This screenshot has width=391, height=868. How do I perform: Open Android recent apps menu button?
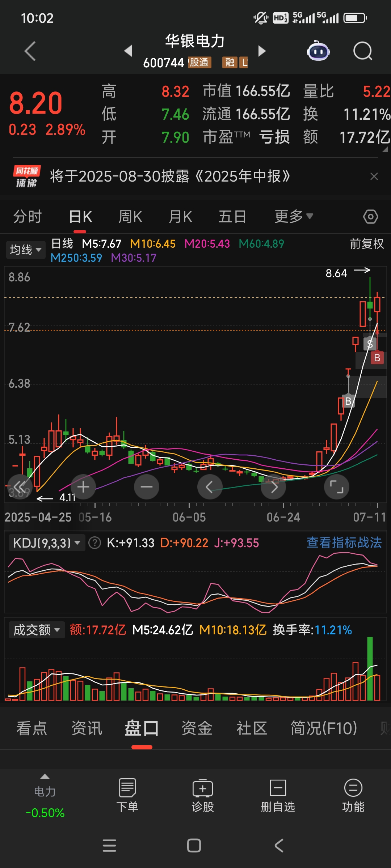click(109, 846)
